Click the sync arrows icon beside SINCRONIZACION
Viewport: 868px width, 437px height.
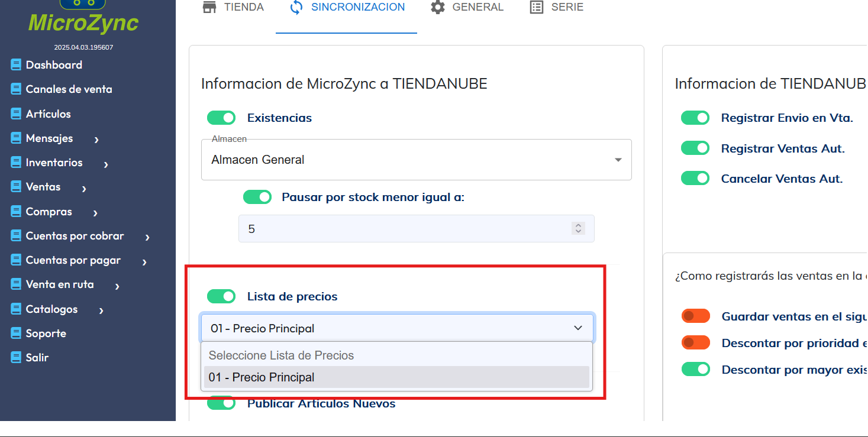[296, 8]
